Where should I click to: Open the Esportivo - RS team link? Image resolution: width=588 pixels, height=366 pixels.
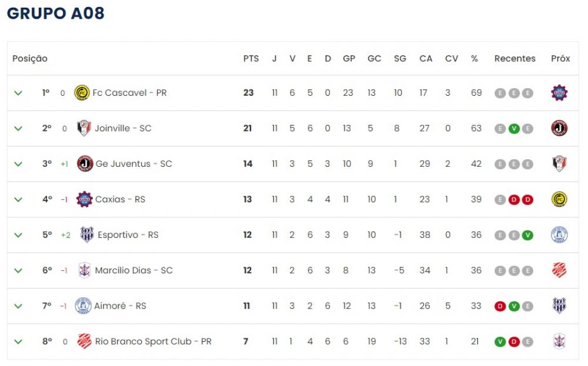(128, 235)
